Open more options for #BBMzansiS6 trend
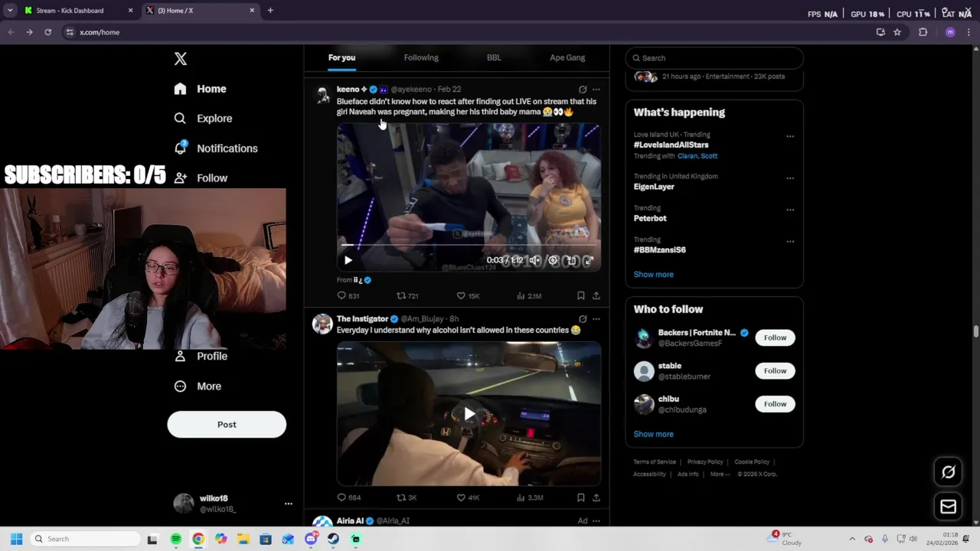The height and width of the screenshot is (551, 980). coord(790,241)
